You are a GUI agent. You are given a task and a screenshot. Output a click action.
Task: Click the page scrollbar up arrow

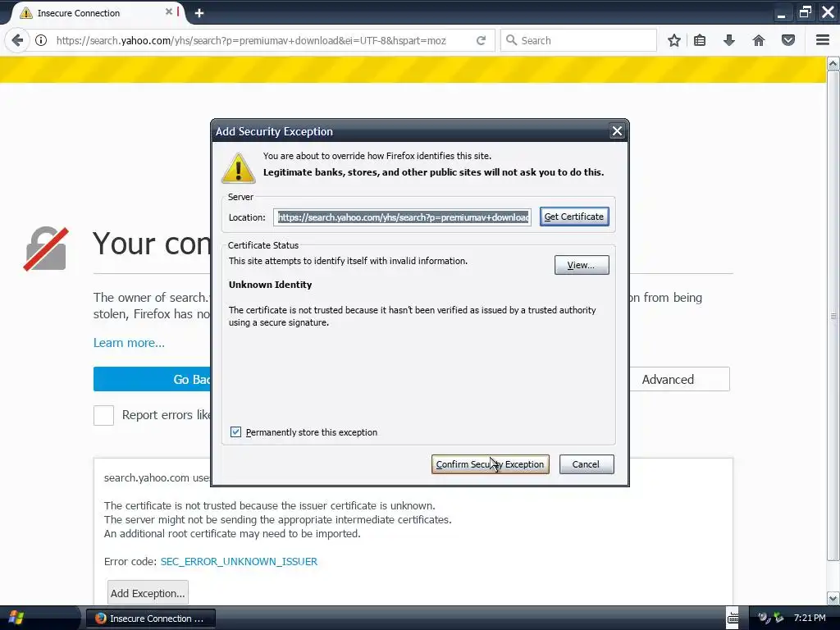click(833, 63)
